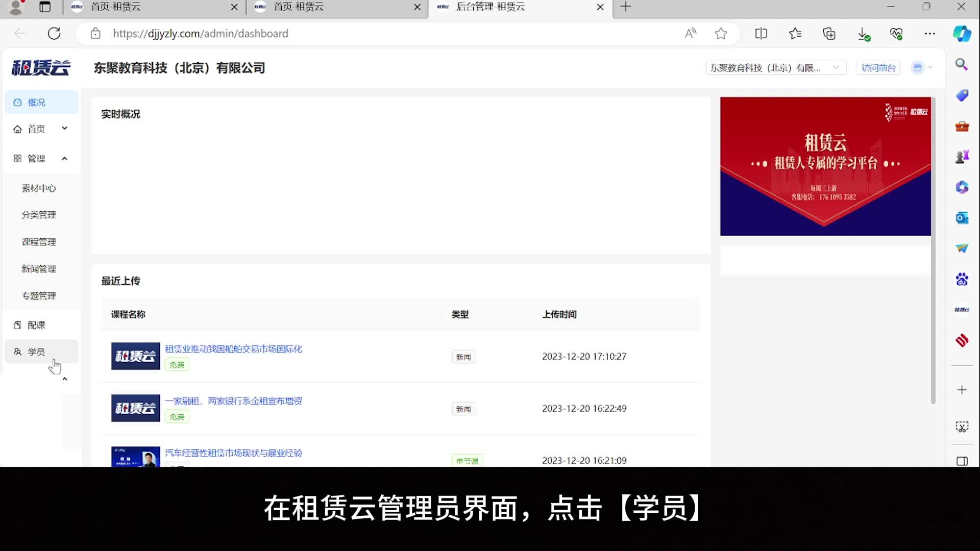The width and height of the screenshot is (980, 551).
Task: Click the 新闻 tag in 16:22:49 row
Action: (463, 409)
